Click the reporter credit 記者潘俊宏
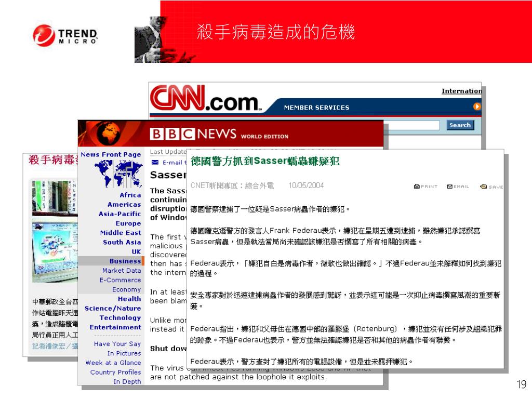The width and height of the screenshot is (532, 399). tap(55, 346)
